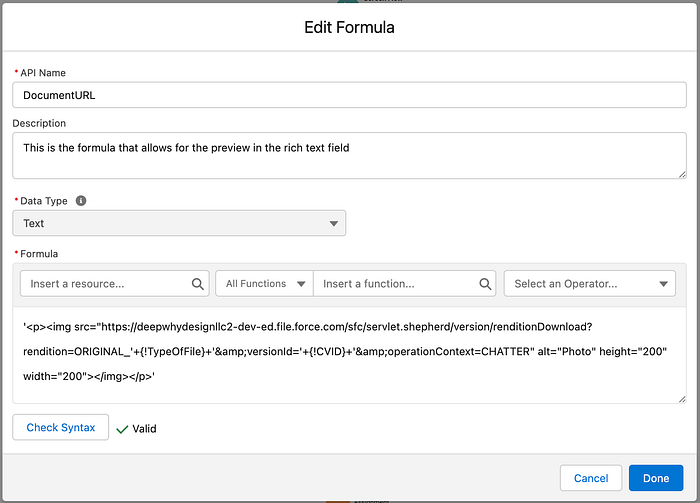Click the Edit Formula dialog title

point(349,27)
